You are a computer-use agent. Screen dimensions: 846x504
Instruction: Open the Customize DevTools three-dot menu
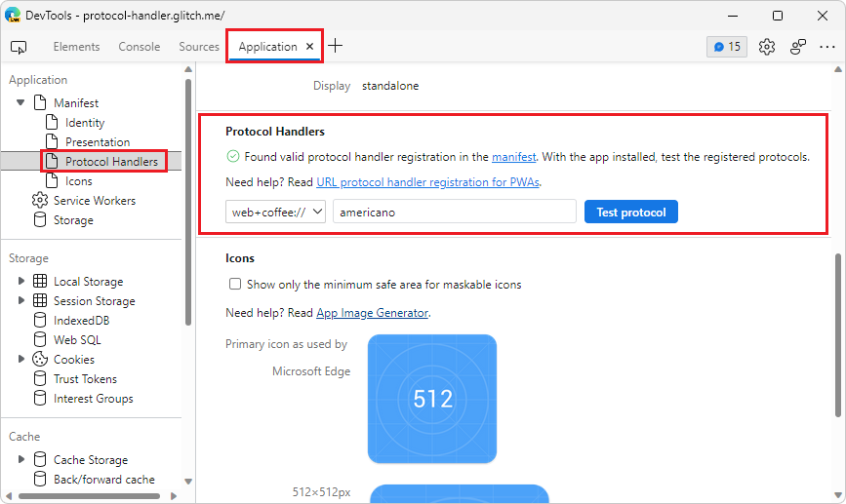(x=827, y=47)
